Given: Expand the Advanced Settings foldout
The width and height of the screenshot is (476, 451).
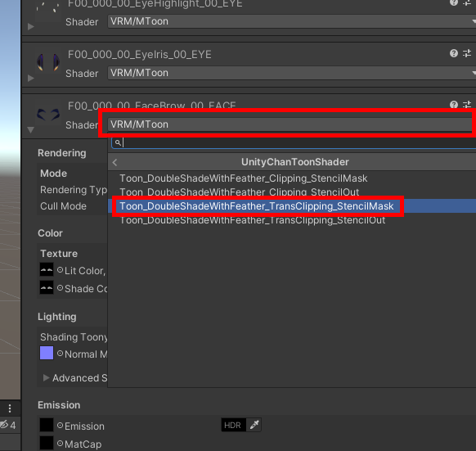Looking at the screenshot, I should [x=46, y=378].
